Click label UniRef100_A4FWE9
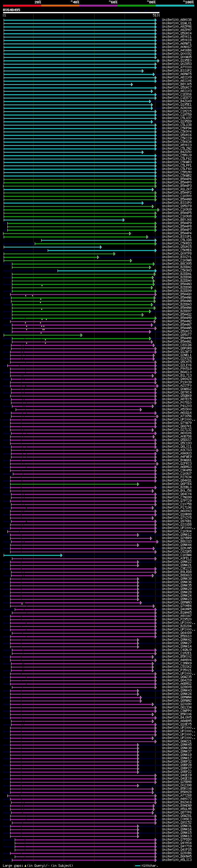Screen dimensions: 197x868 click(x=177, y=457)
